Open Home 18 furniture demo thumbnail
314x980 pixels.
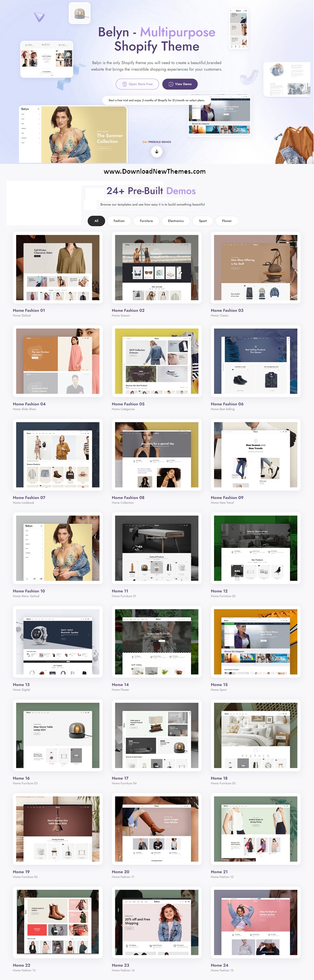click(x=255, y=736)
